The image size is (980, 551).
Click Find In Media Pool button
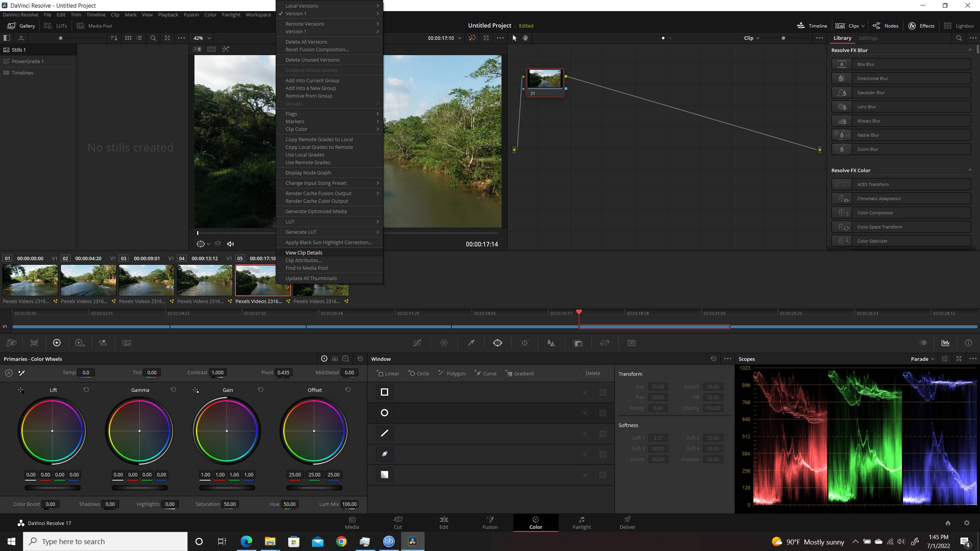point(306,268)
